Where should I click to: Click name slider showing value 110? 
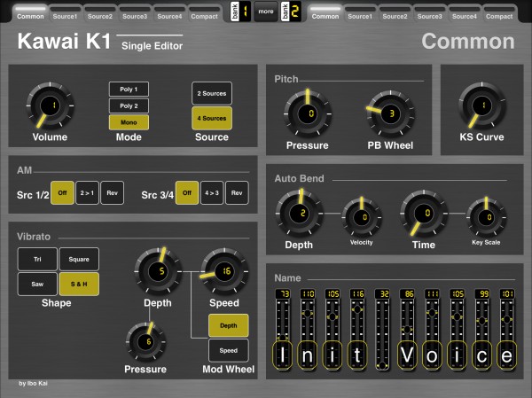point(308,329)
